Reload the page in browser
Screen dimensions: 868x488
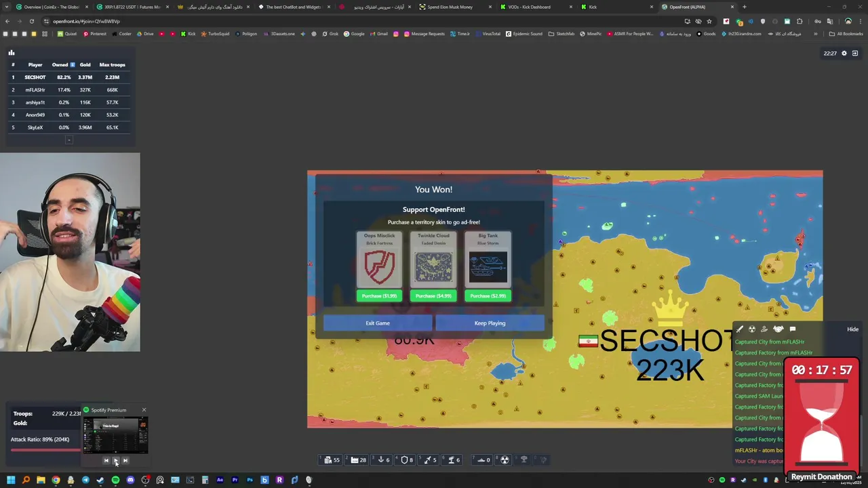[31, 21]
